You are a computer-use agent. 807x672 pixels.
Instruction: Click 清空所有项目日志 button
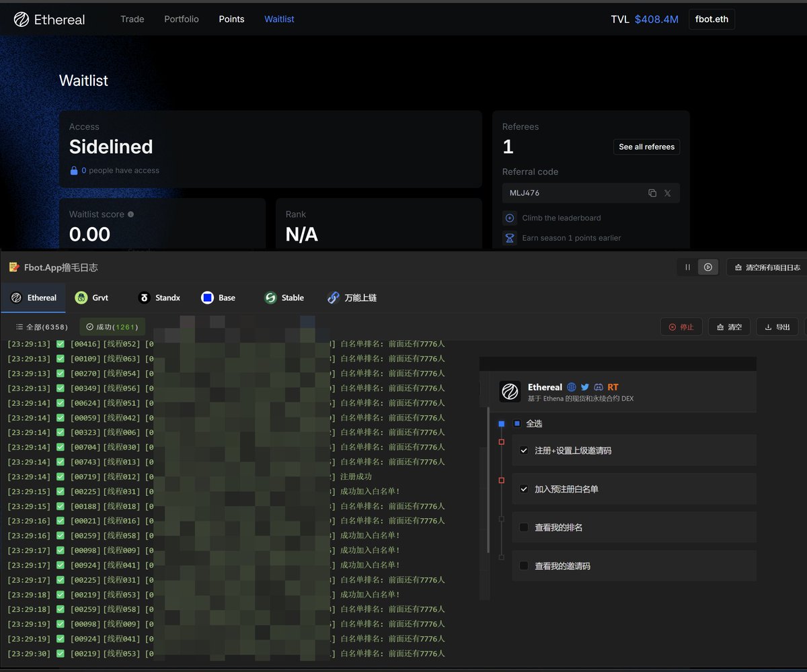tap(767, 267)
